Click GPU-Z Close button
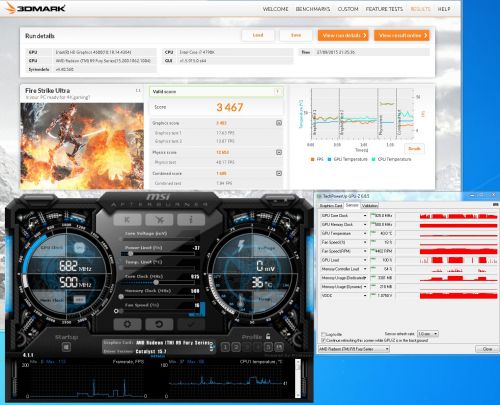500x405 pixels. tap(487, 349)
